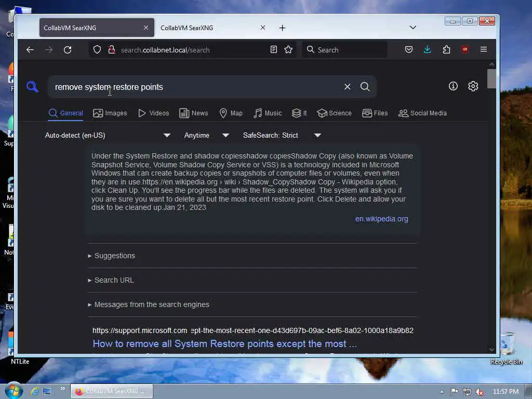Expand the taskbar quick launch chevron

click(x=62, y=389)
